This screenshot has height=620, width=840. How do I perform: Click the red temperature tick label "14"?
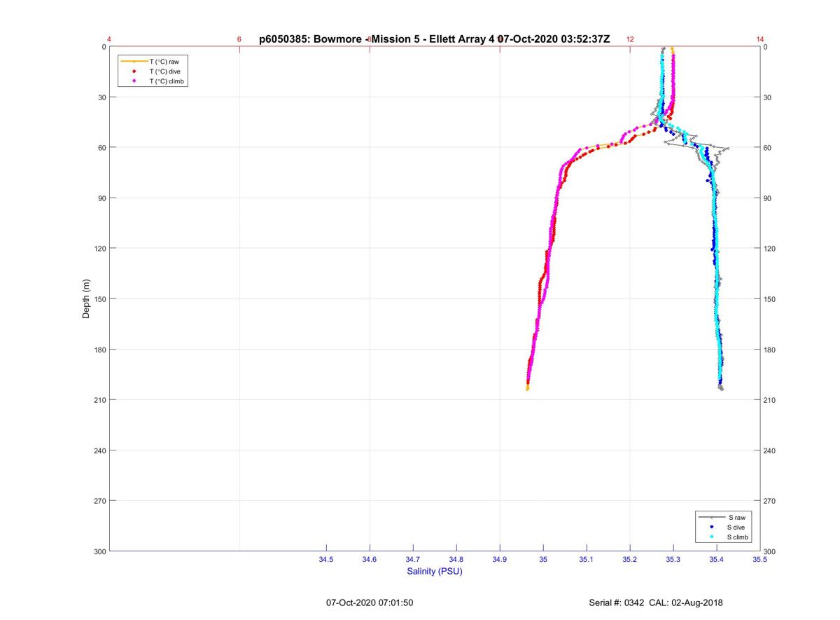(760, 39)
